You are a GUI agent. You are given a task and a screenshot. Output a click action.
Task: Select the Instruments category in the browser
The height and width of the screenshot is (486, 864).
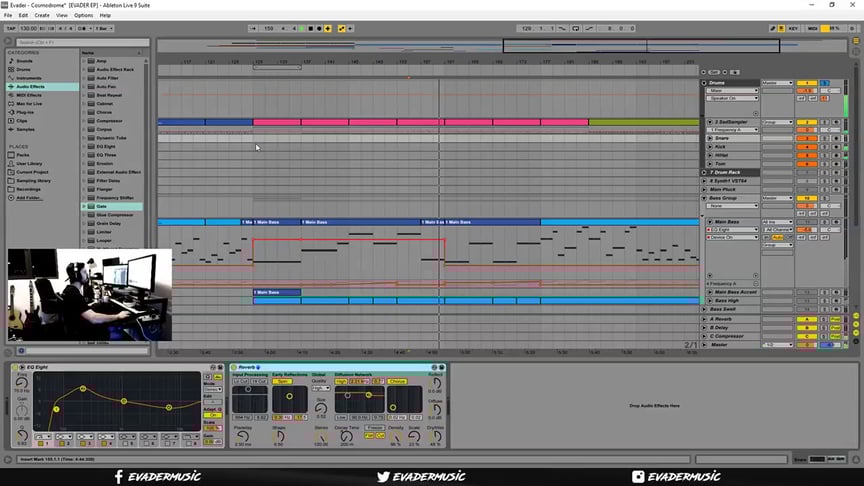29,78
